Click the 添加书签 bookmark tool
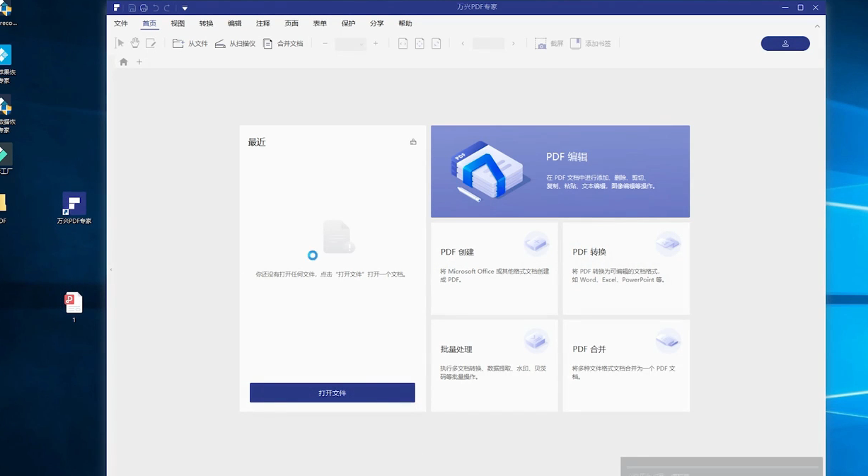 point(590,43)
